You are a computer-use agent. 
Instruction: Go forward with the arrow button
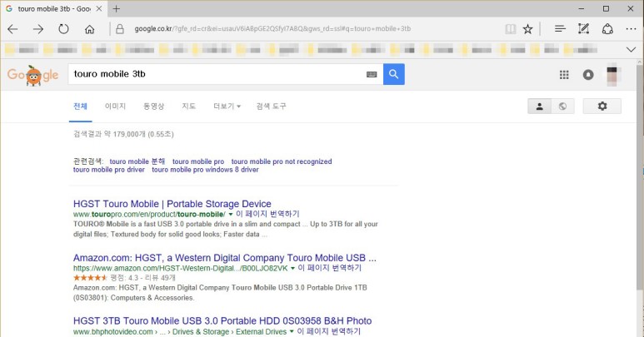38,29
